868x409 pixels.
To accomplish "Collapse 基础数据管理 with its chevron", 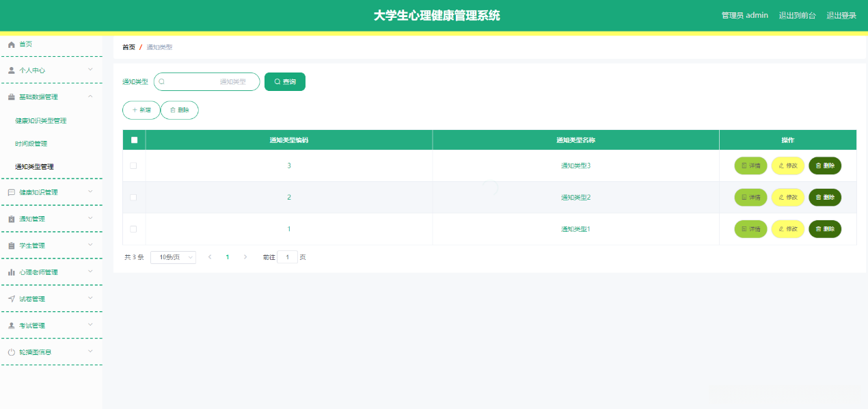I will click(x=90, y=96).
